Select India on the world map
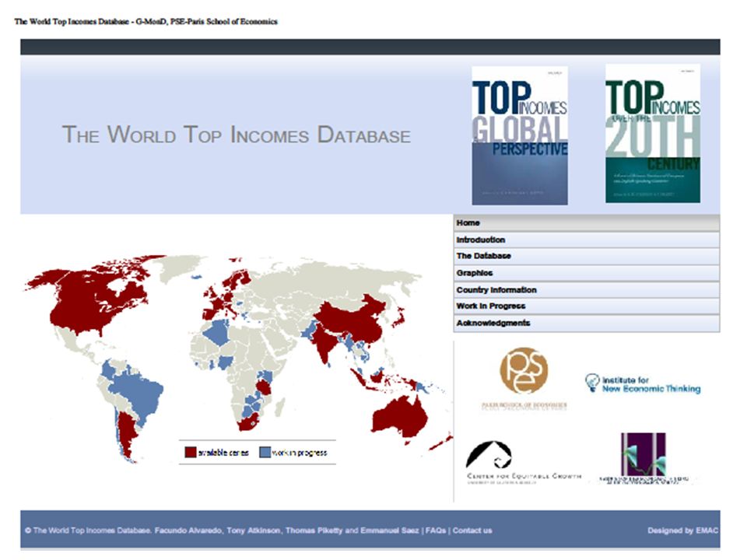The height and width of the screenshot is (560, 747). 325,344
